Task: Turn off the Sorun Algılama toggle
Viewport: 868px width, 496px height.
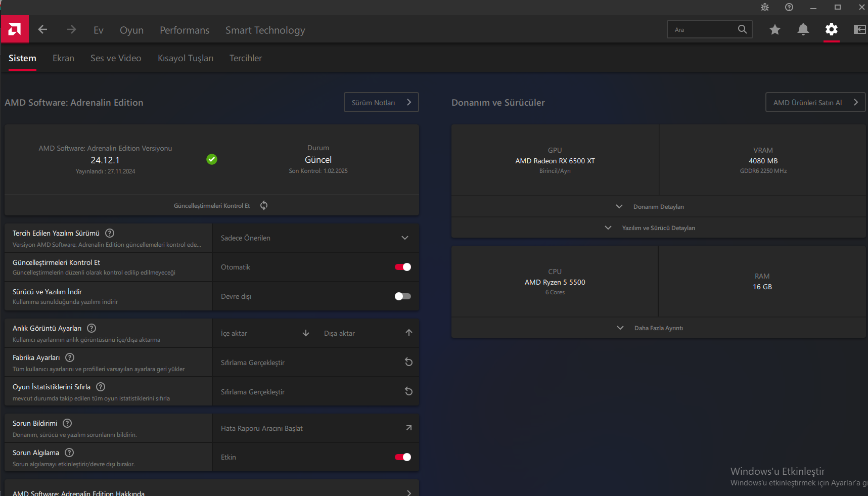Action: coord(402,457)
